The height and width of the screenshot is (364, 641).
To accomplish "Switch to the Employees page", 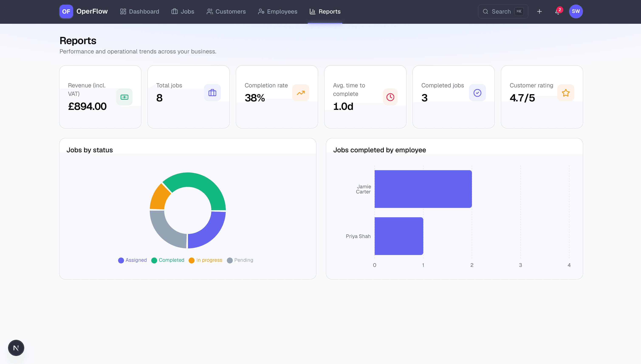I will point(278,11).
